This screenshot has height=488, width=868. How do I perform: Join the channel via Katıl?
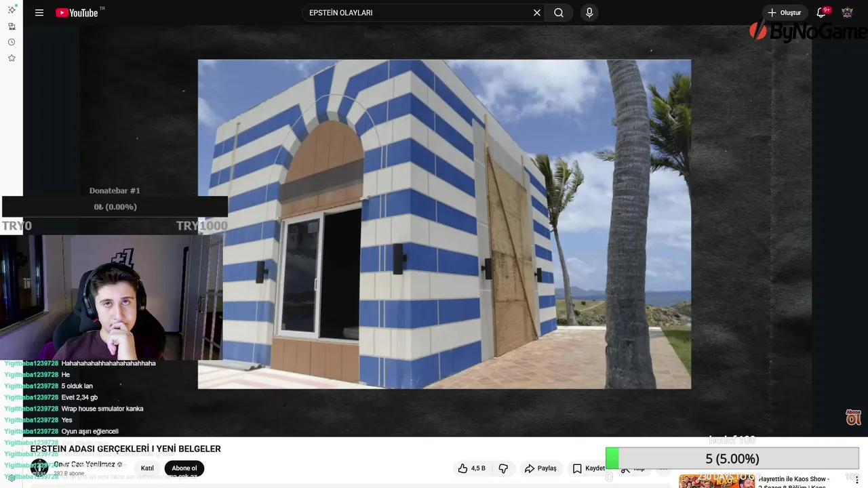click(147, 468)
